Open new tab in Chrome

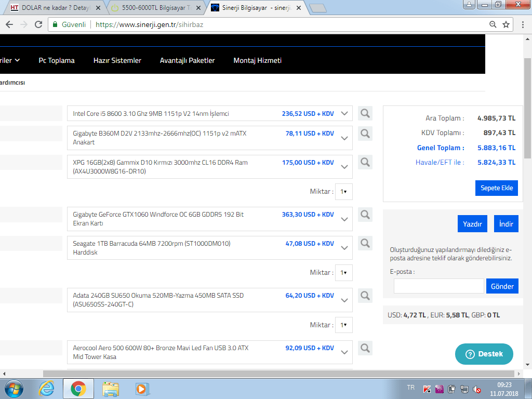(318, 8)
